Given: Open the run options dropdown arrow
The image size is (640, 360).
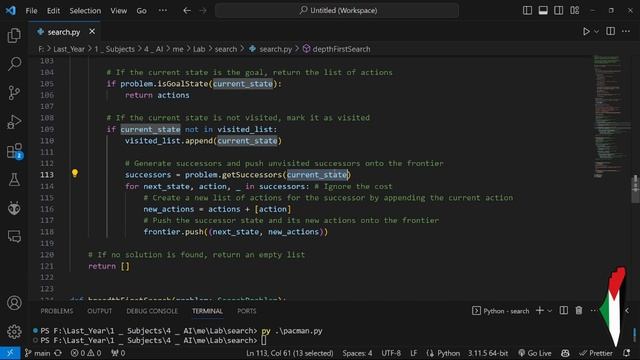Looking at the screenshot, I should click(x=596, y=31).
